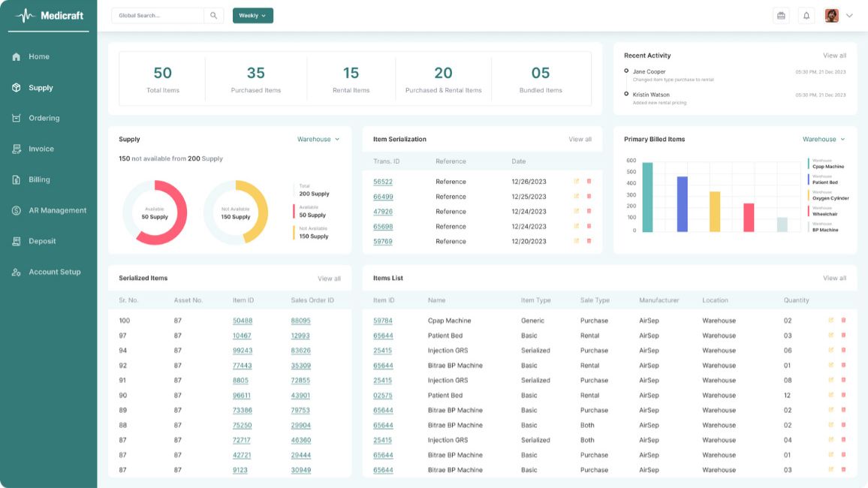Open Primary Billed Items Warehouse dropdown

[824, 140]
